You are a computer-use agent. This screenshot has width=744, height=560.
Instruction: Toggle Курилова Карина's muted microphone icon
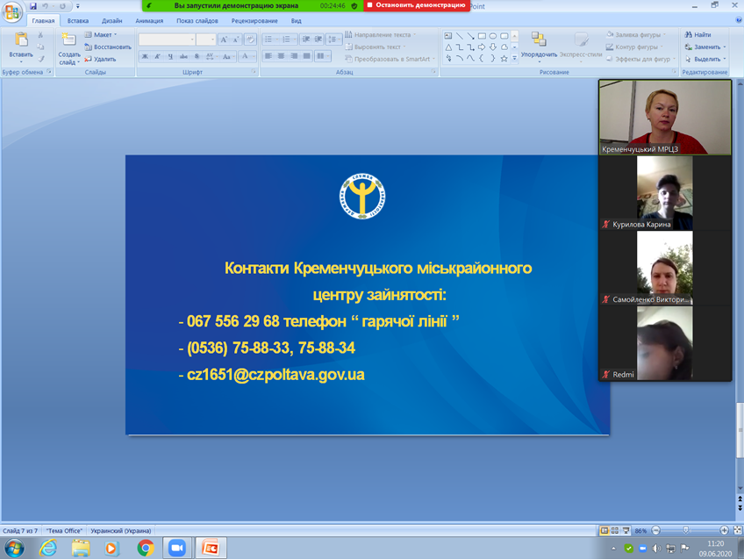pyautogui.click(x=605, y=225)
